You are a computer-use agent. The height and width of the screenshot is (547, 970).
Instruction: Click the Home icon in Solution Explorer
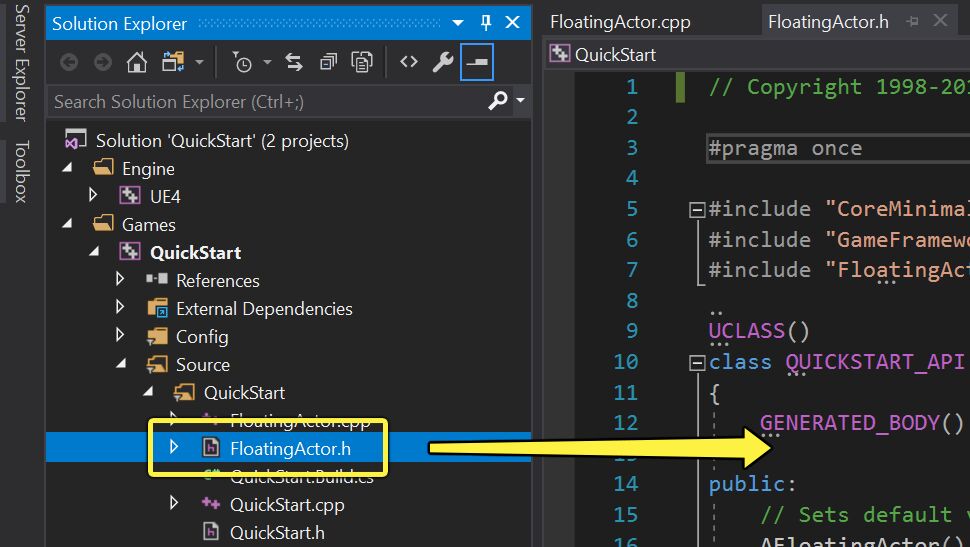coord(137,63)
